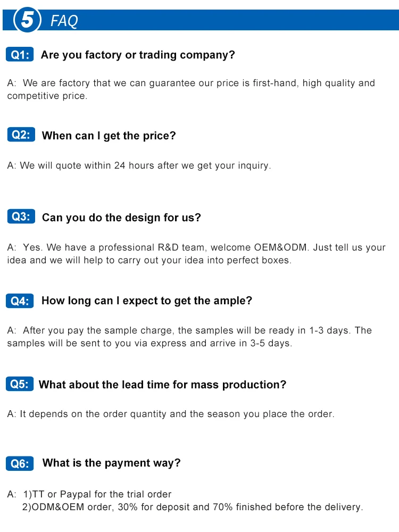Click question 'What is the payment way?'
This screenshot has height=532, width=399.
pyautogui.click(x=111, y=463)
